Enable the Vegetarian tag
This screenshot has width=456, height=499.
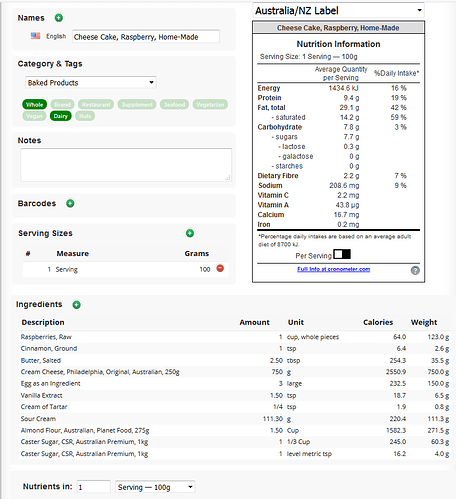(210, 105)
